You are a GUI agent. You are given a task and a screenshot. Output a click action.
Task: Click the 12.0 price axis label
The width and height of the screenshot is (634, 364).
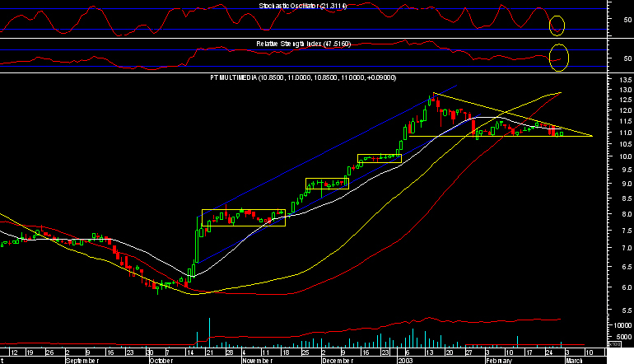[626, 110]
